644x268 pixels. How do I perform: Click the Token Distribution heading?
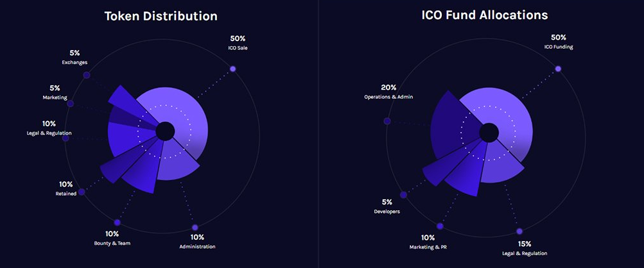(x=161, y=16)
